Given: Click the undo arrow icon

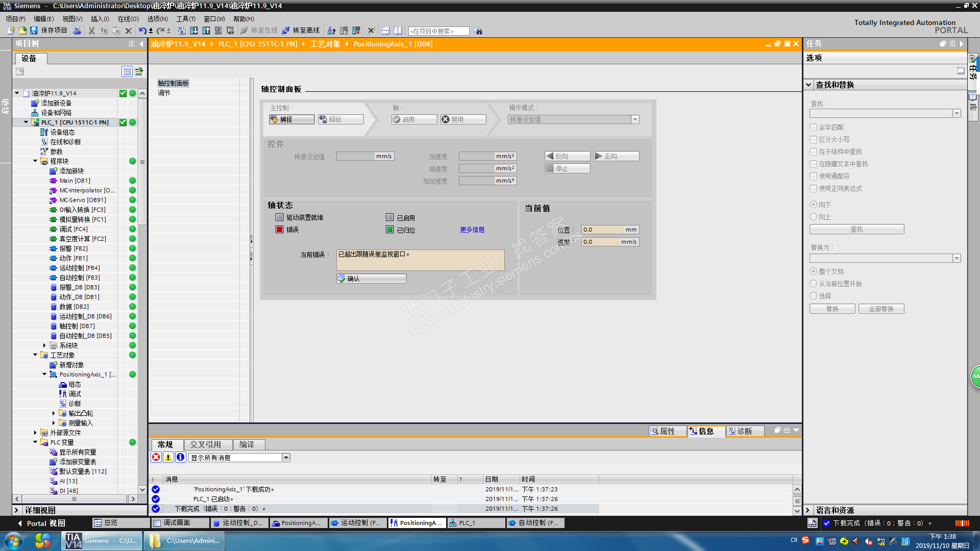Looking at the screenshot, I should (142, 31).
